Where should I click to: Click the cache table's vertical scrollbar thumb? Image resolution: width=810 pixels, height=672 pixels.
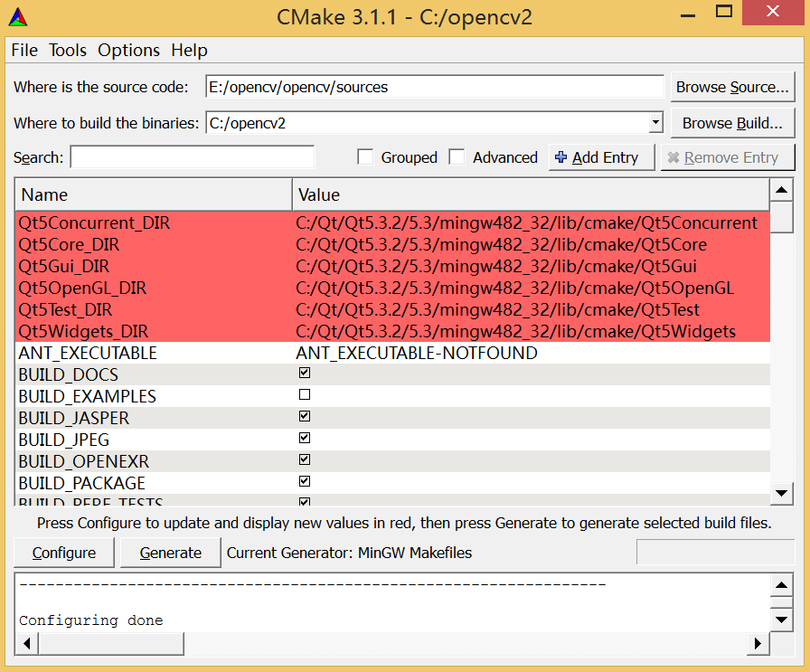click(x=782, y=218)
